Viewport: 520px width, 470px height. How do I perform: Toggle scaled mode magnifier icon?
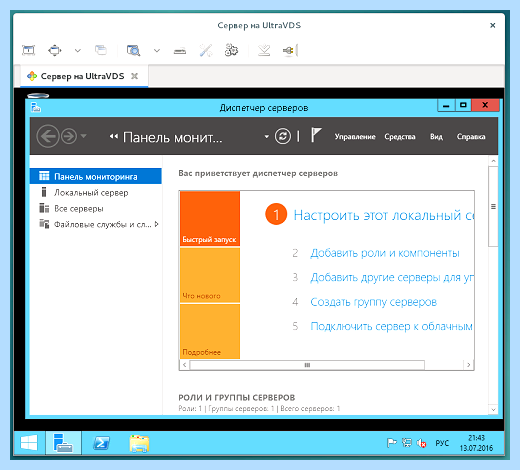point(133,50)
